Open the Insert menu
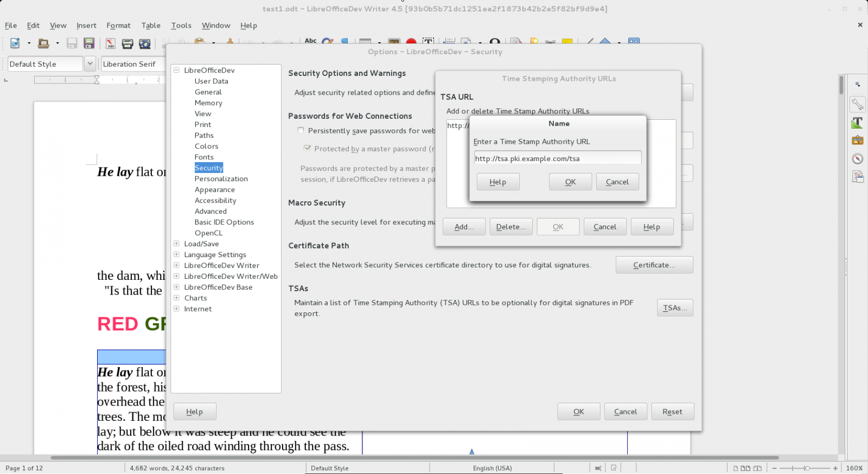This screenshot has height=474, width=868. coord(86,25)
